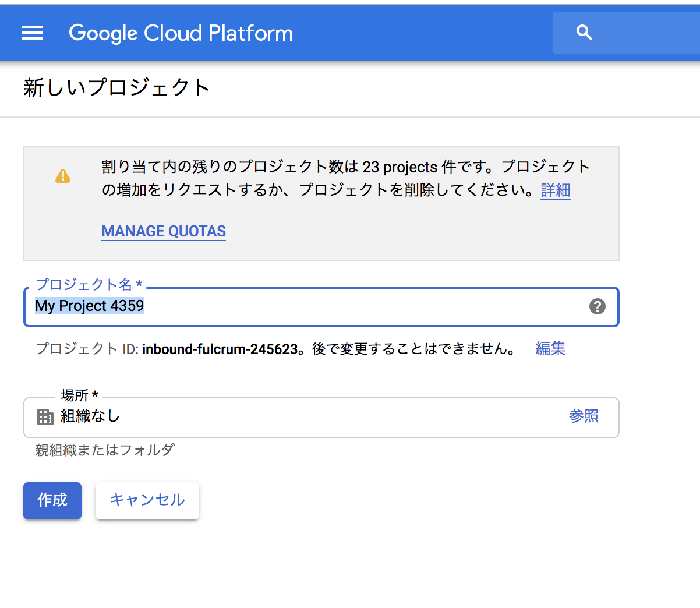Click the warning triangle icon in quota notice

63,175
